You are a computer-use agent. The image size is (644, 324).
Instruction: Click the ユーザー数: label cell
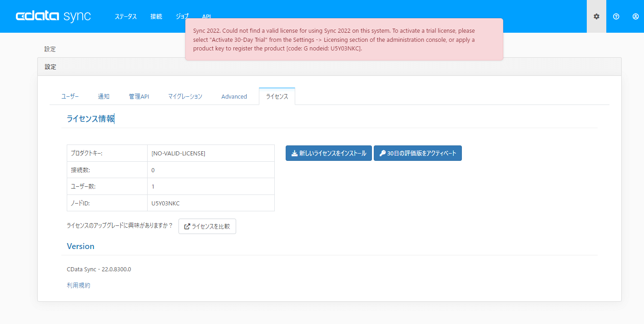point(107,186)
